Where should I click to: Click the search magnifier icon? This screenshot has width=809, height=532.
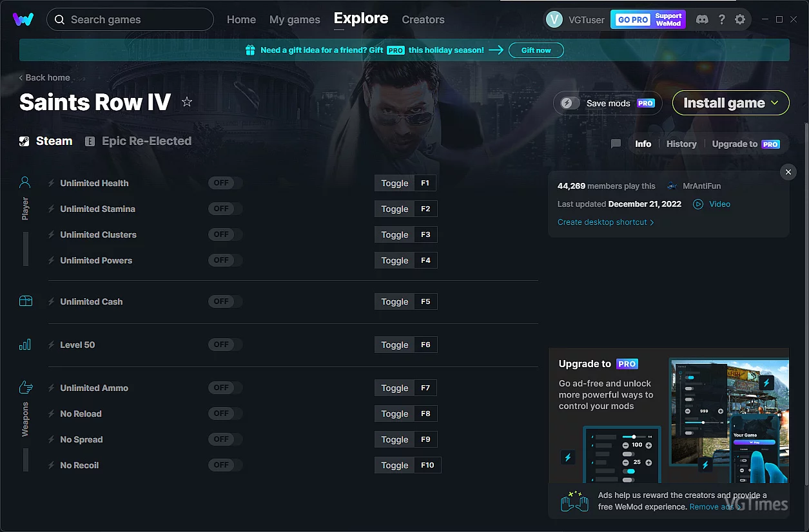[59, 19]
